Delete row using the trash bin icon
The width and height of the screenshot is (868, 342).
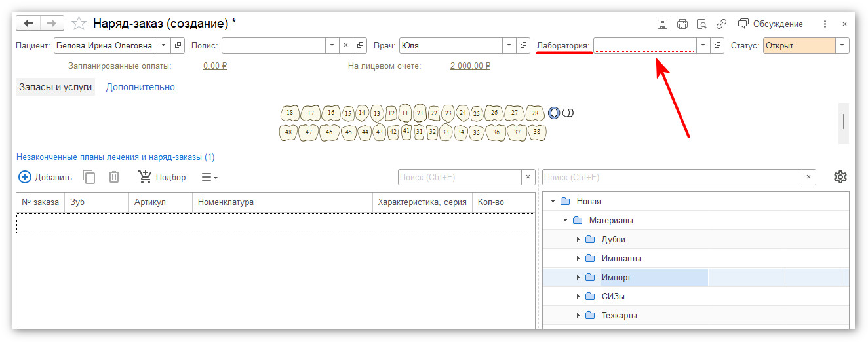pos(114,177)
